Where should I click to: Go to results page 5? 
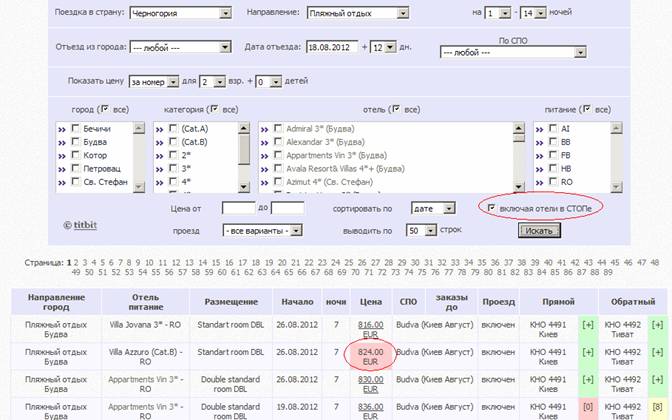[x=104, y=263]
